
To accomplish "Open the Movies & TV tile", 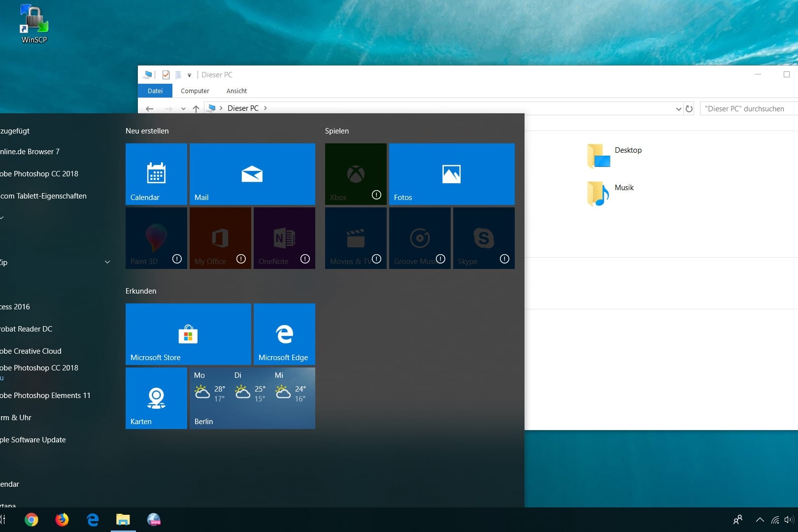I will click(356, 238).
